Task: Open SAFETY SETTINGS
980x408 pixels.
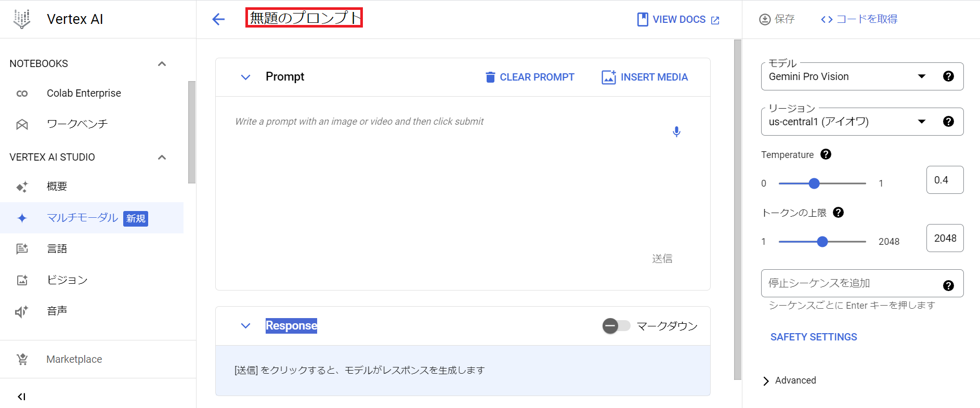Action: (x=814, y=337)
